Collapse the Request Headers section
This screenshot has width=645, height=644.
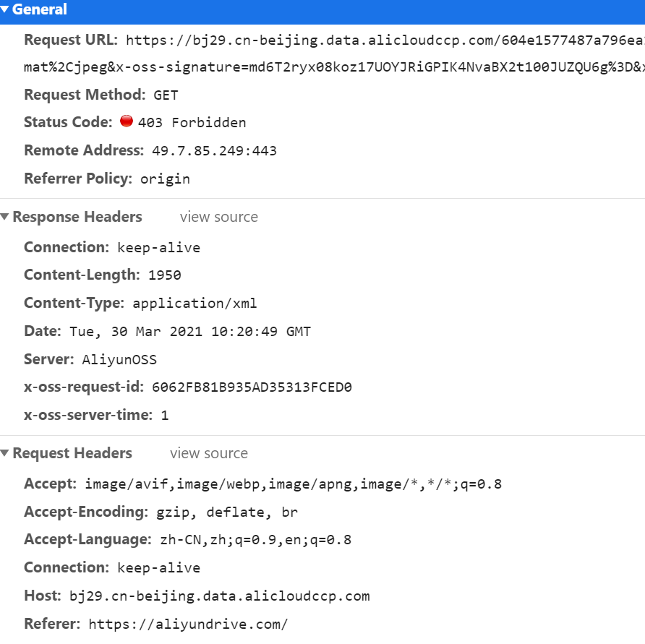(5, 453)
